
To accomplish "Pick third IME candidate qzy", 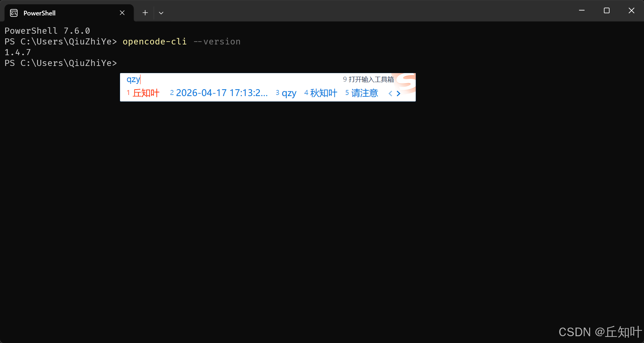I will (286, 93).
